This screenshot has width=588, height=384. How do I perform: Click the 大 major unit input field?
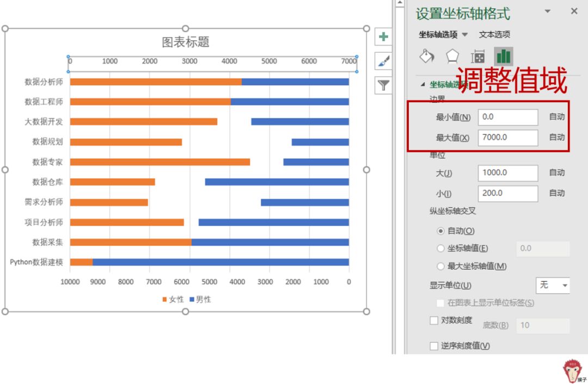(x=508, y=173)
